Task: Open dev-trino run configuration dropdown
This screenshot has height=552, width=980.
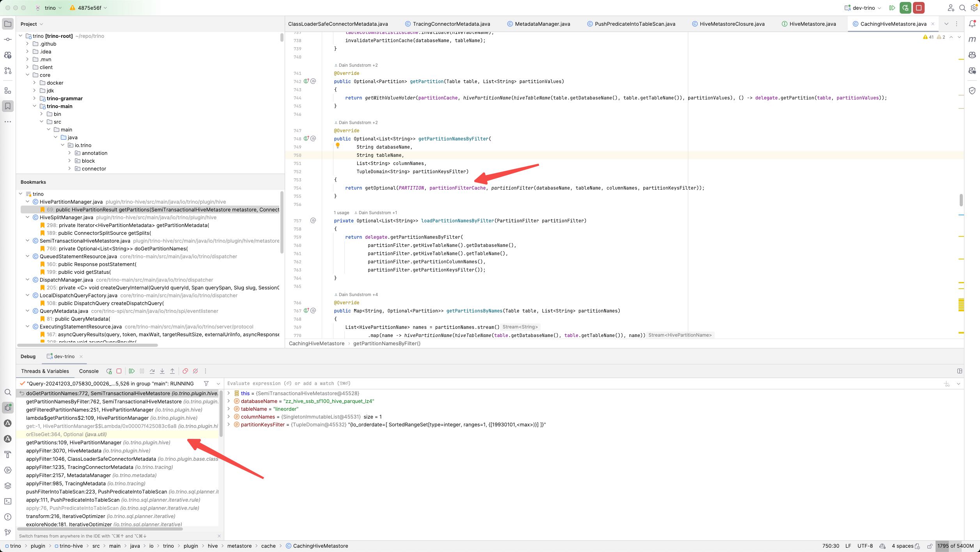Action: coord(863,8)
